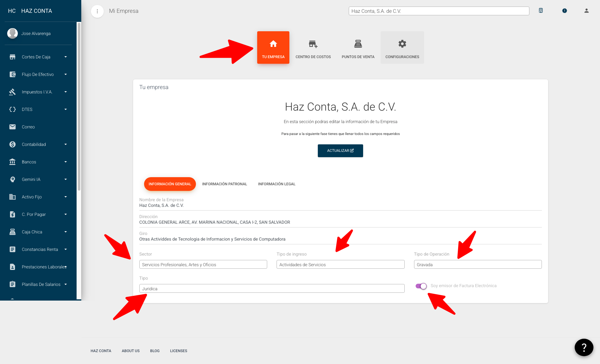The width and height of the screenshot is (600, 364).
Task: Expand the DTES menu arrow
Action: pos(66,109)
